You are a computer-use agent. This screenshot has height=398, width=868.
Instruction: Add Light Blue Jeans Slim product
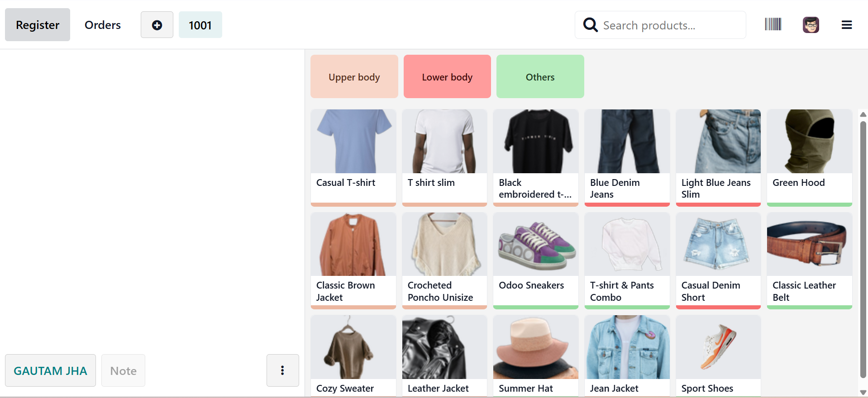click(718, 158)
